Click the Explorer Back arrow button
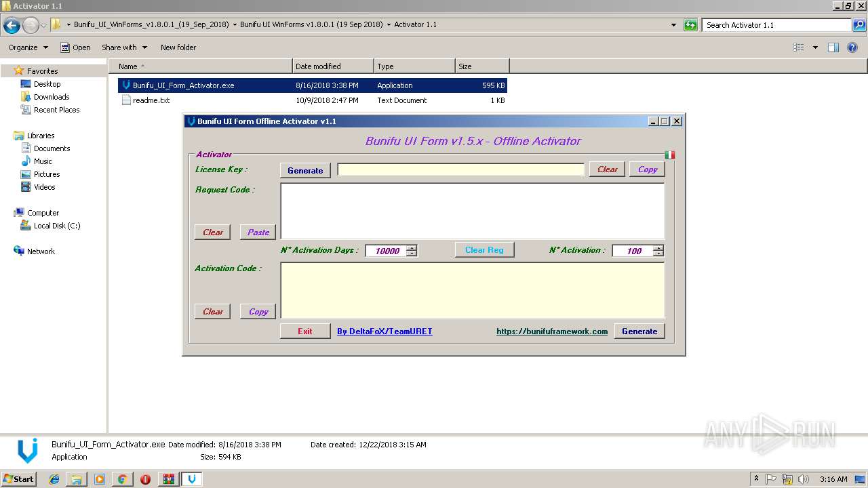Viewport: 868px width, 488px height. coord(12,26)
